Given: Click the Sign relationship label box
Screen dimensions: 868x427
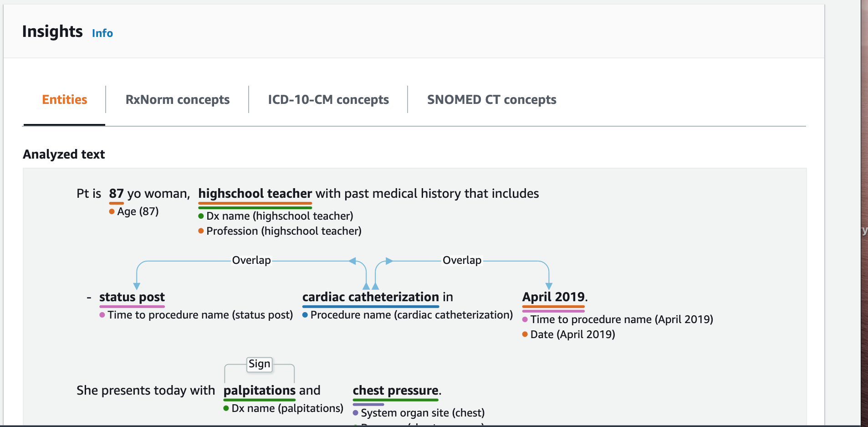Looking at the screenshot, I should (x=259, y=364).
